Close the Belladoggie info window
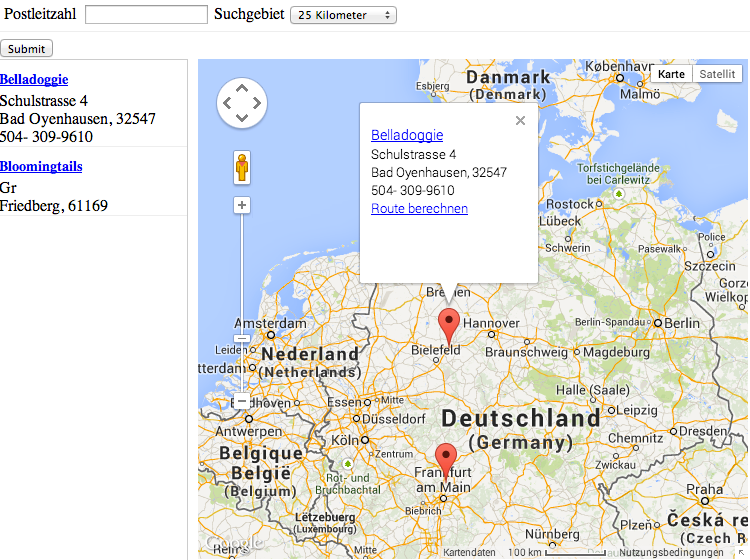This screenshot has width=750, height=560. 520,121
